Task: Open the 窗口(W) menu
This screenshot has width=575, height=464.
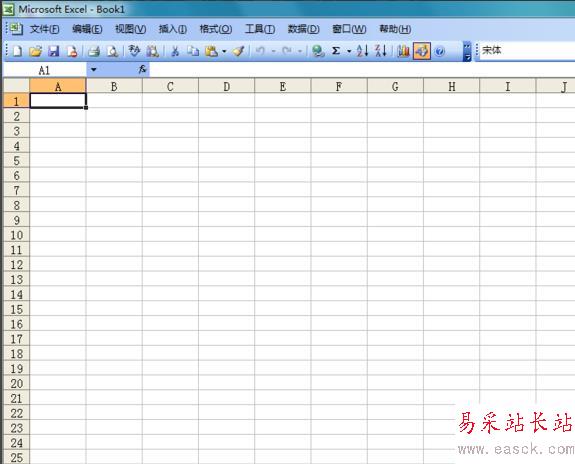Action: click(349, 29)
